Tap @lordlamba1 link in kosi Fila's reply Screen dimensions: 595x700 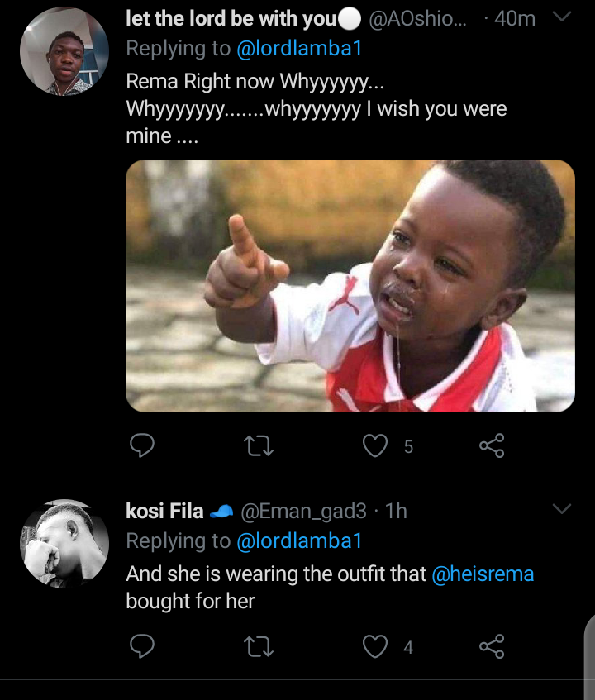click(x=299, y=541)
